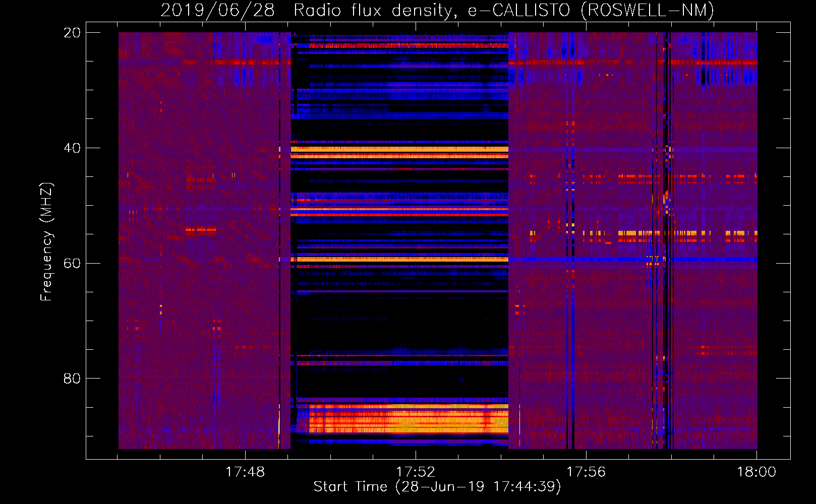
Task: Click the plot title "Radio flux density, e-CALLISTO (ROSWELL-NM)"
Action: coord(504,10)
